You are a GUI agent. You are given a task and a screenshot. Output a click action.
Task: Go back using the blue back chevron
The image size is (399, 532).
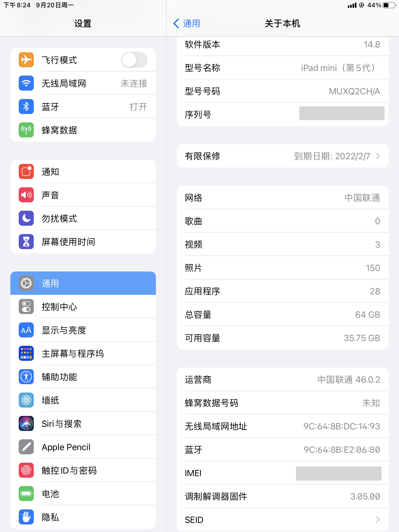(176, 23)
